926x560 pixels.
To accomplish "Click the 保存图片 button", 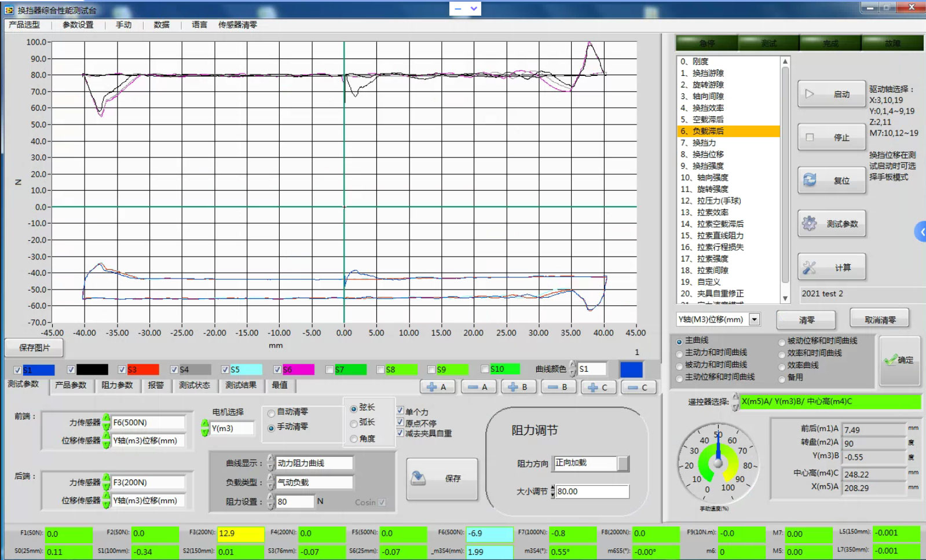I will pyautogui.click(x=34, y=347).
